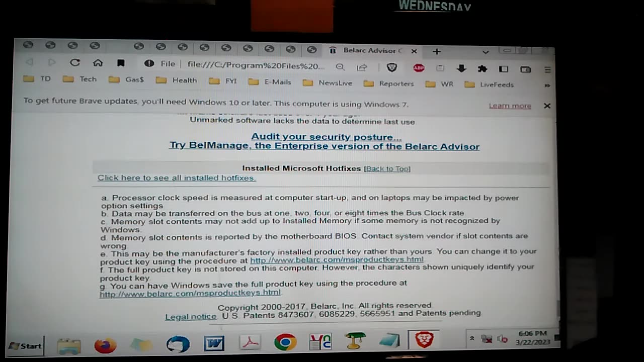The height and width of the screenshot is (362, 644).
Task: Click the back navigation arrow
Action: point(29,62)
